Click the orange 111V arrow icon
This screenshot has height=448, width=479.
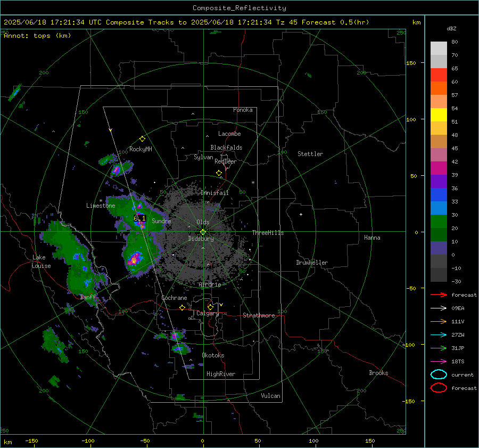(x=439, y=321)
